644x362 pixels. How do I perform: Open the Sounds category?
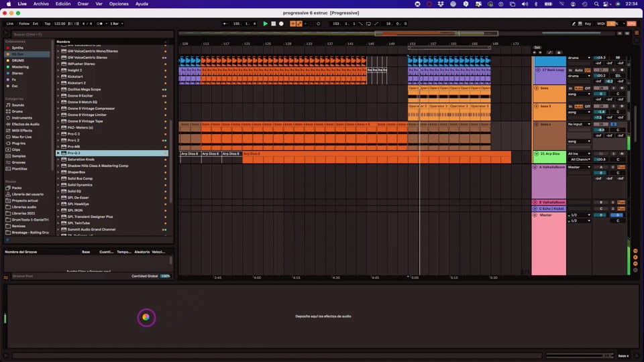[x=17, y=105]
